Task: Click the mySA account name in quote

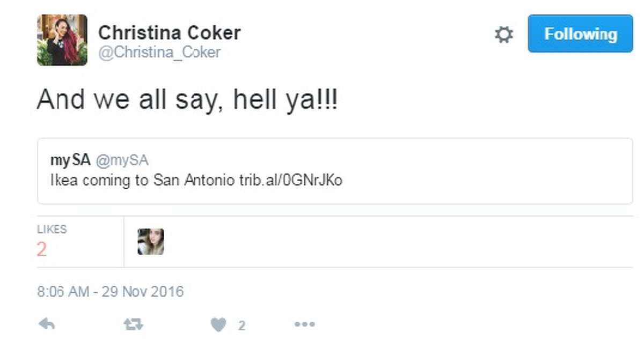Action: point(70,160)
